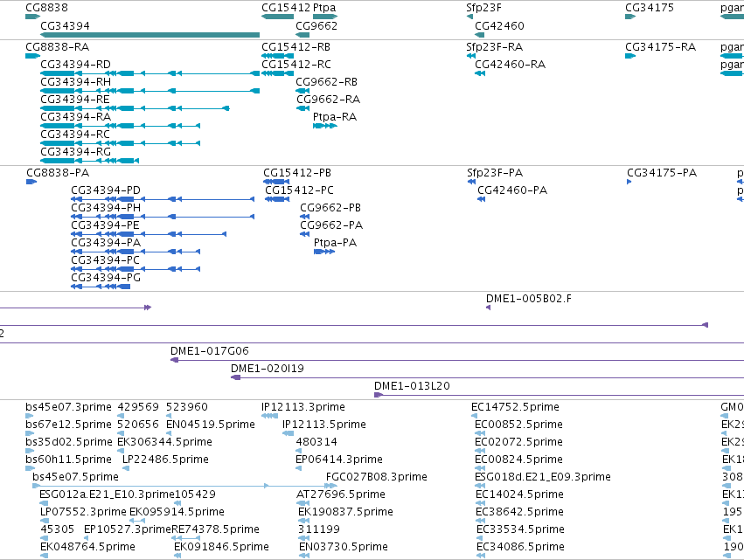744x560 pixels.
Task: Select the Ptpa-RA transcript glyph
Action: pyautogui.click(x=325, y=126)
